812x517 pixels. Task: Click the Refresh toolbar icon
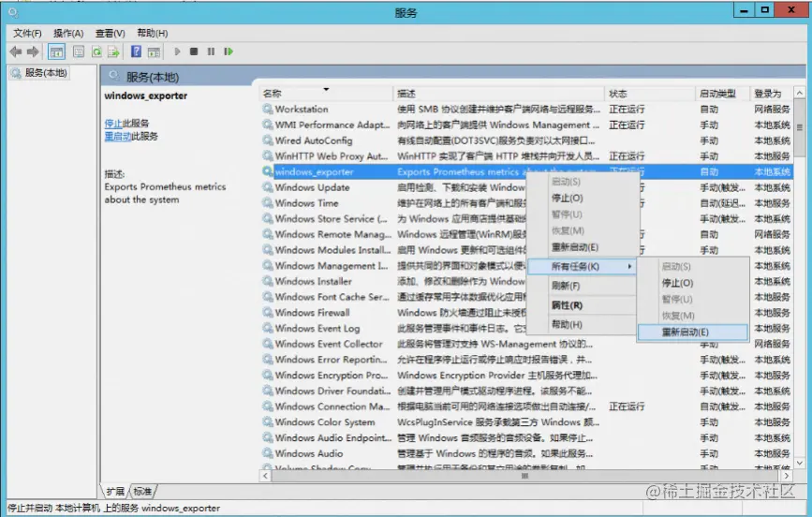point(96,52)
